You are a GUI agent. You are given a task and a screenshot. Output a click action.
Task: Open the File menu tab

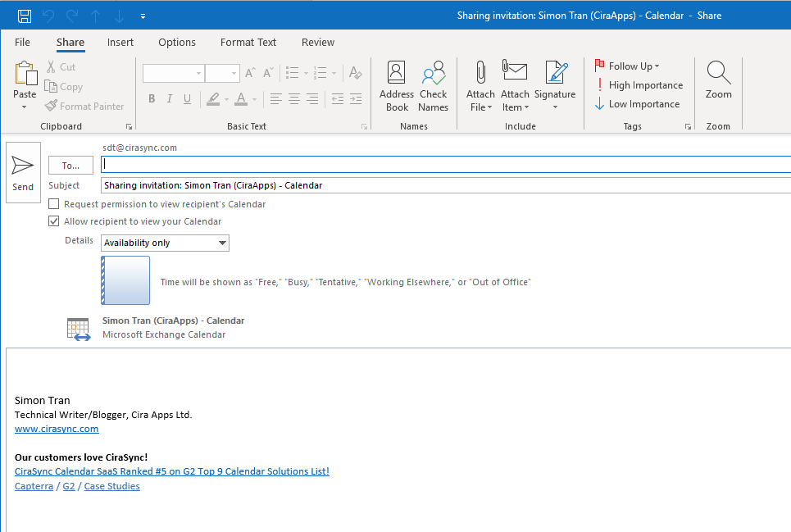(x=23, y=43)
